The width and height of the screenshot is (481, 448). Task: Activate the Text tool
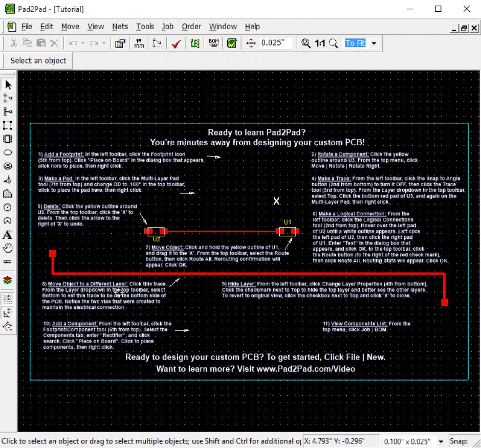[8, 235]
